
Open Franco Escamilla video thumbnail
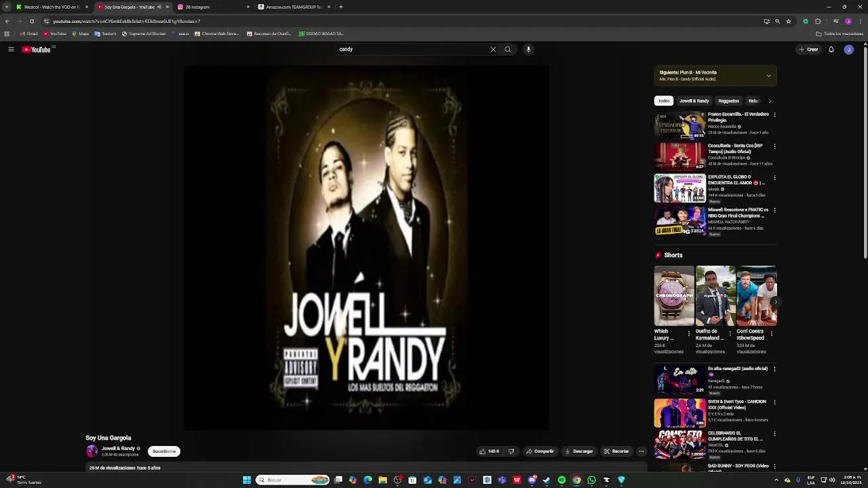[679, 125]
